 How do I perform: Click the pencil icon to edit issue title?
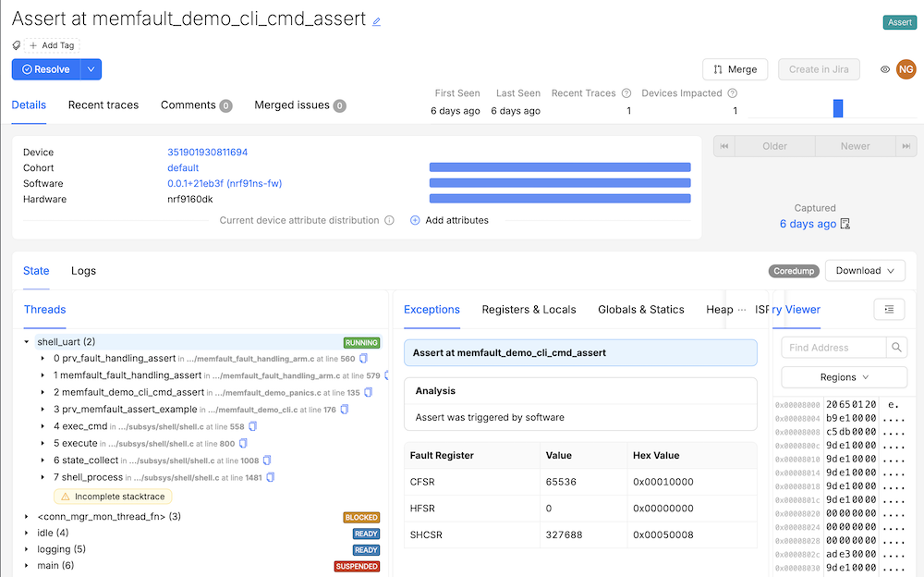tap(376, 21)
